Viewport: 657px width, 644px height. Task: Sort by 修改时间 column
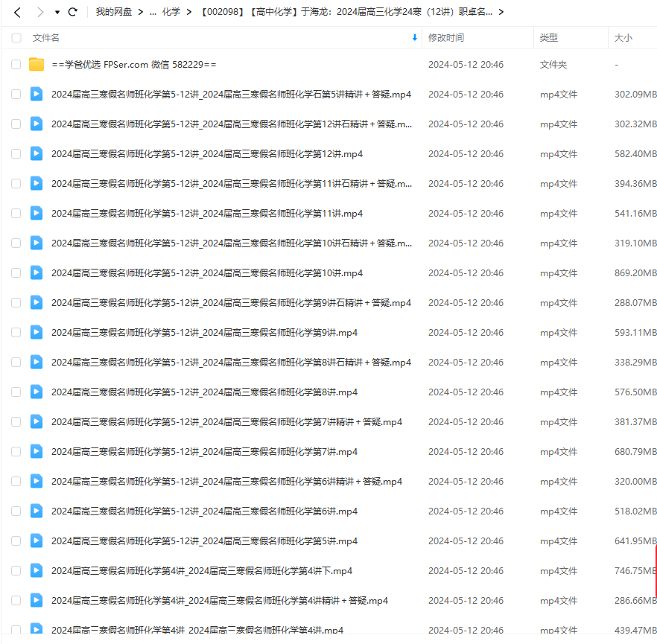coord(445,38)
